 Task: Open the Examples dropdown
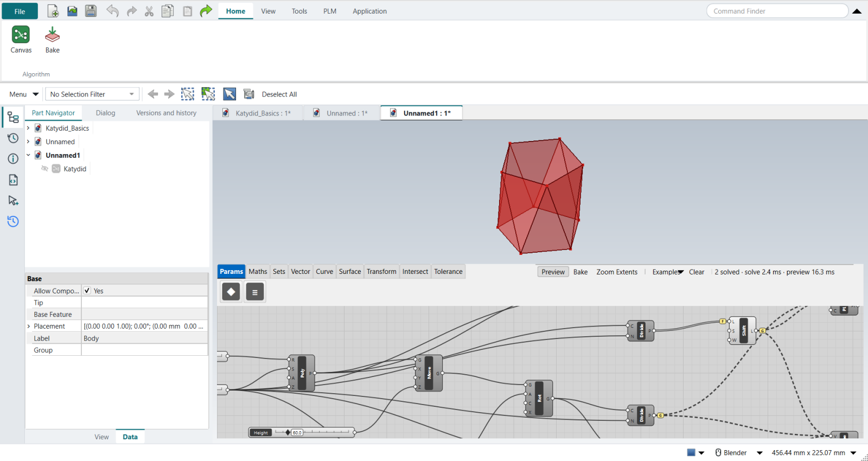pyautogui.click(x=668, y=272)
